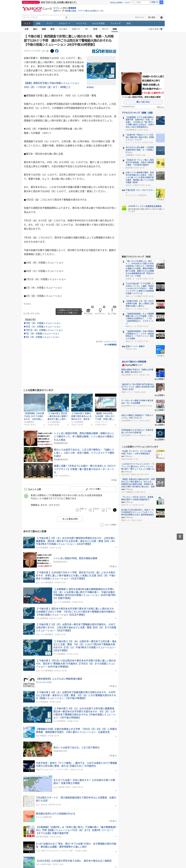This screenshot has width=186, height=868.
Task: Select the エンタメ category tab
Action: coord(63,29)
